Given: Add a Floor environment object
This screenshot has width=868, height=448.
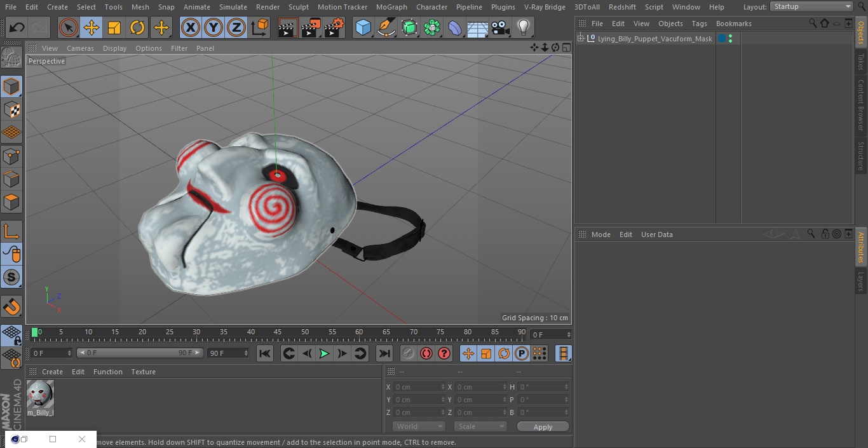Looking at the screenshot, I should tap(478, 27).
